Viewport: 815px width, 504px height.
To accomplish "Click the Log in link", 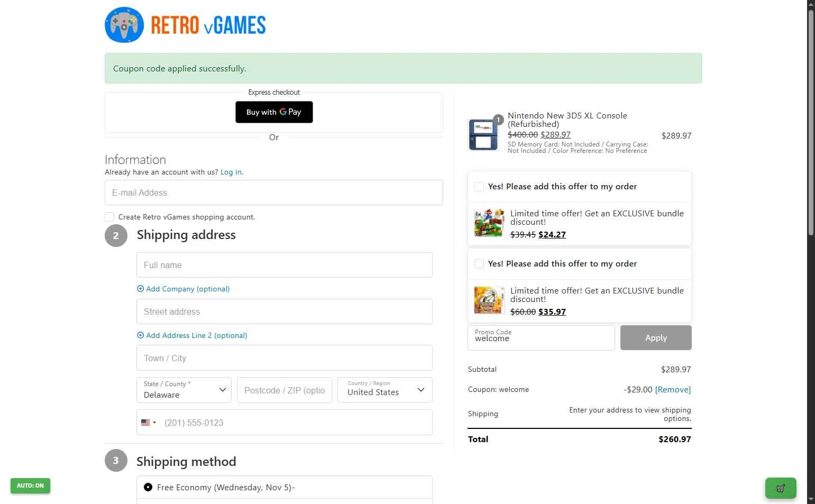I will (232, 172).
